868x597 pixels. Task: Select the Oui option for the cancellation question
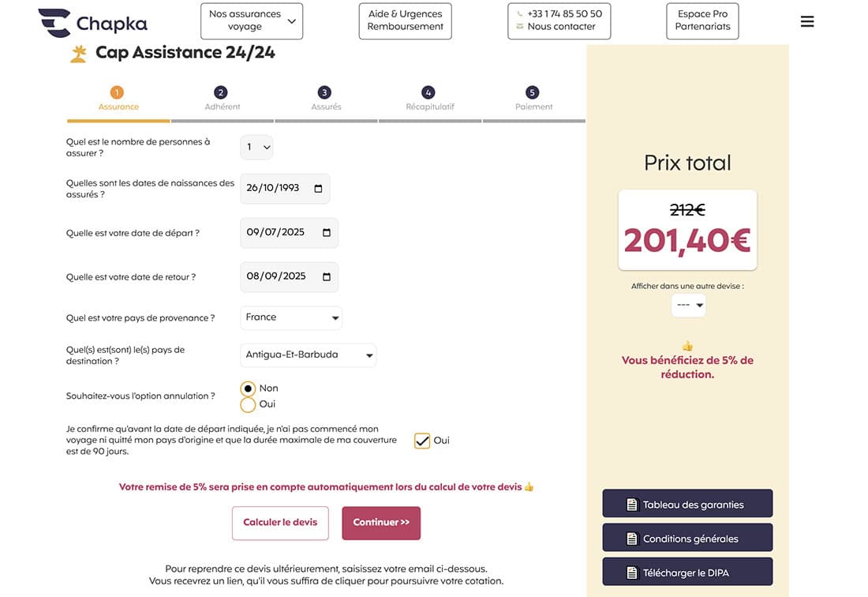tap(246, 404)
